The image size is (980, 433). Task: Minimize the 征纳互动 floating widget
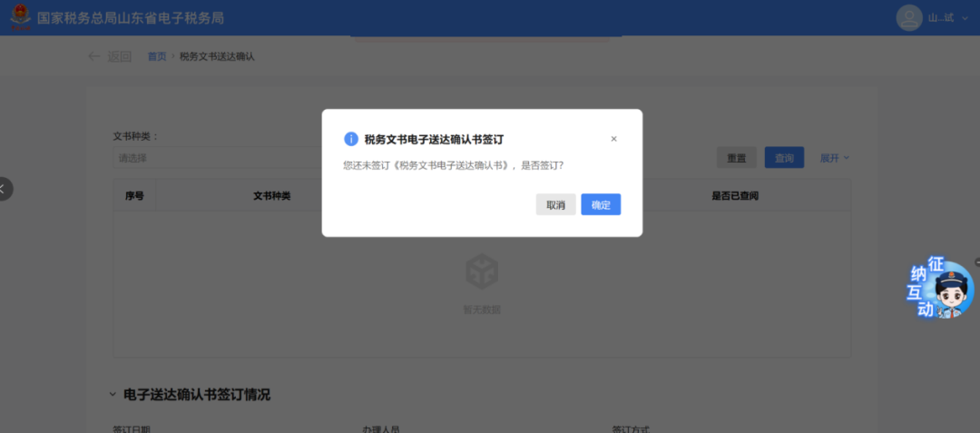pos(977,261)
